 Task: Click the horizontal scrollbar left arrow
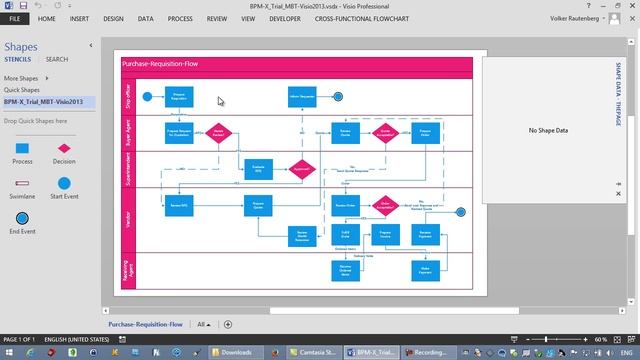105,311
